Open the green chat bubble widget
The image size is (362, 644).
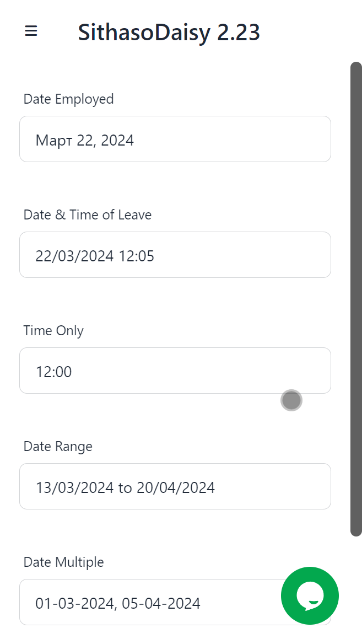coord(310,595)
